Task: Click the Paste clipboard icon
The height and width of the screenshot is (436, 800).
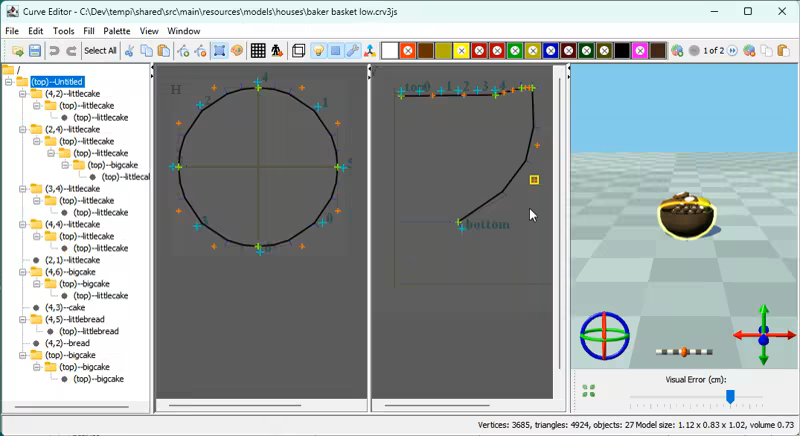Action: click(165, 50)
